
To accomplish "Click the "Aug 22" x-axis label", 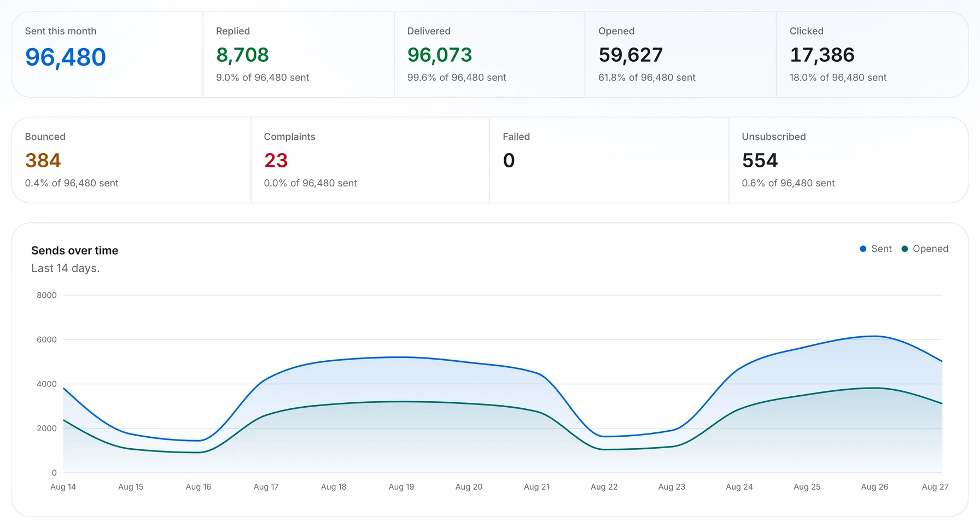I will [x=604, y=486].
